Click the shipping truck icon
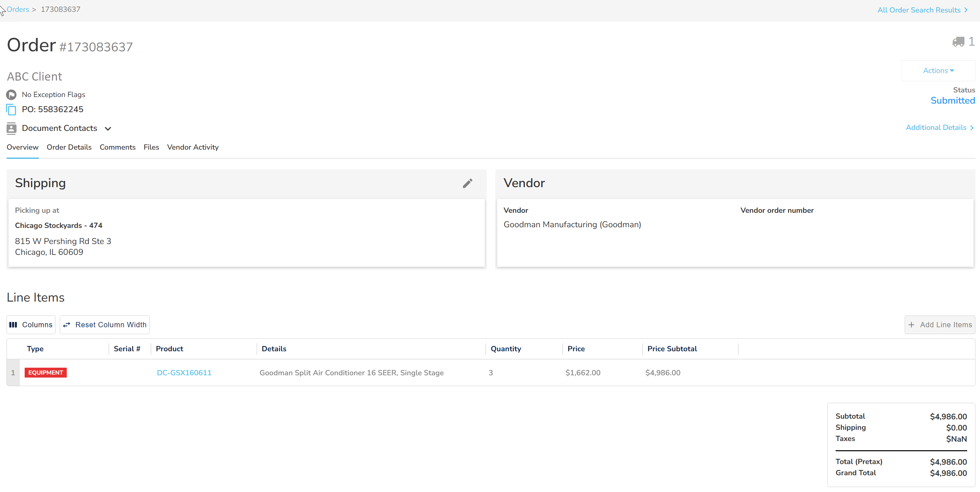980x492 pixels. [x=958, y=41]
